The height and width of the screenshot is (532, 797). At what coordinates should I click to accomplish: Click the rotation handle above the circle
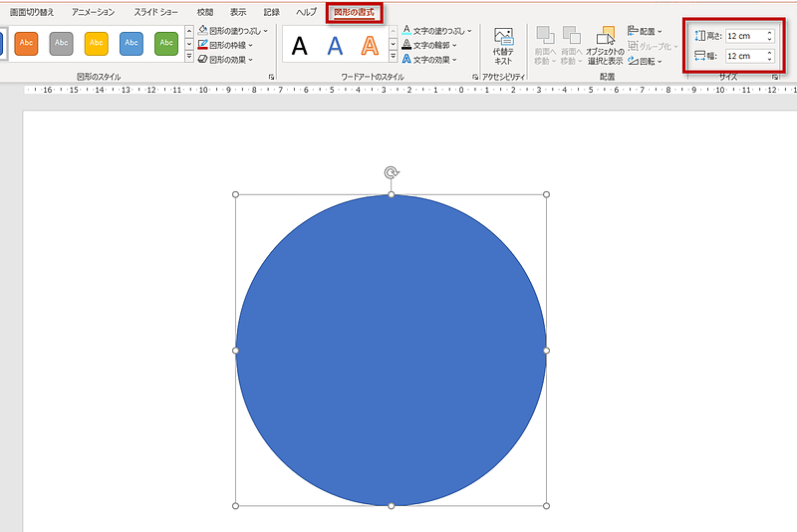click(x=391, y=172)
